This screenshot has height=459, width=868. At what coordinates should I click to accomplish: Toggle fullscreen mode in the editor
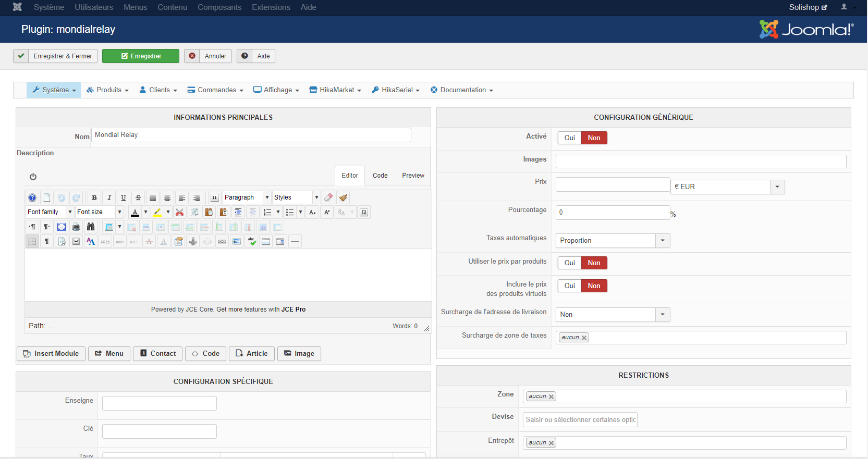pos(62,227)
